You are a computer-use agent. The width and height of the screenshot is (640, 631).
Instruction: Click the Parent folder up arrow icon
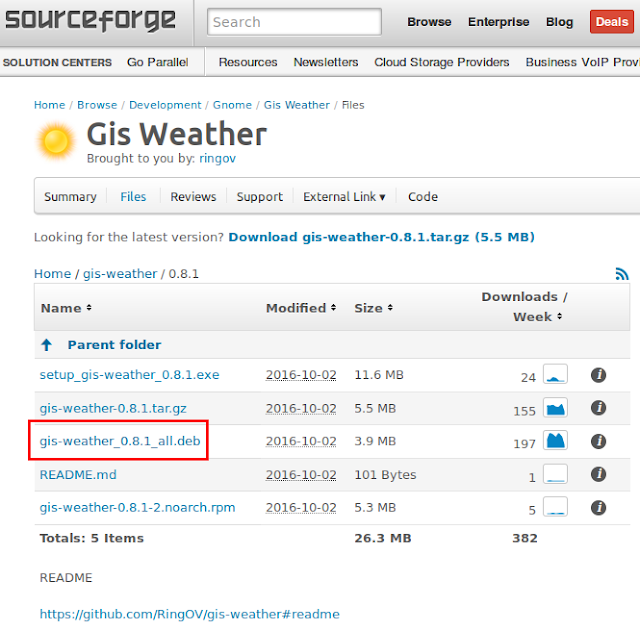[47, 345]
